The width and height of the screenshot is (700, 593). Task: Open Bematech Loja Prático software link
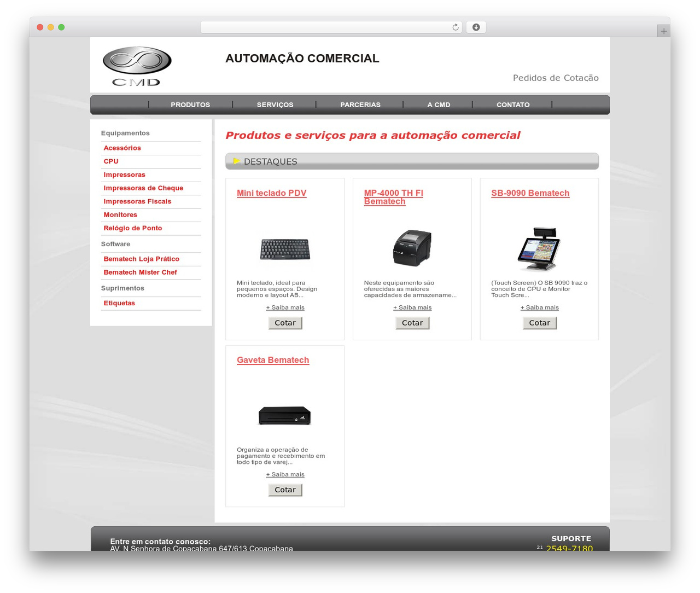141,259
